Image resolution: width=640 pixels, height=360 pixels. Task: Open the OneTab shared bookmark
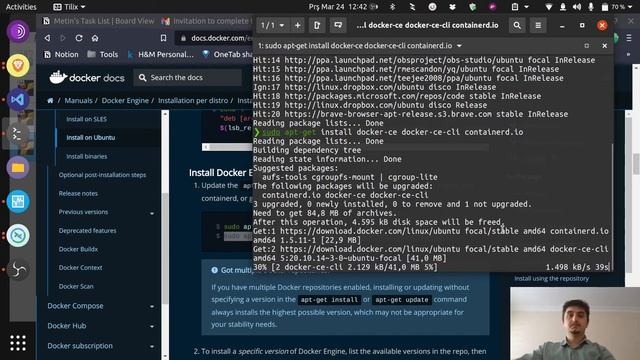(227, 54)
